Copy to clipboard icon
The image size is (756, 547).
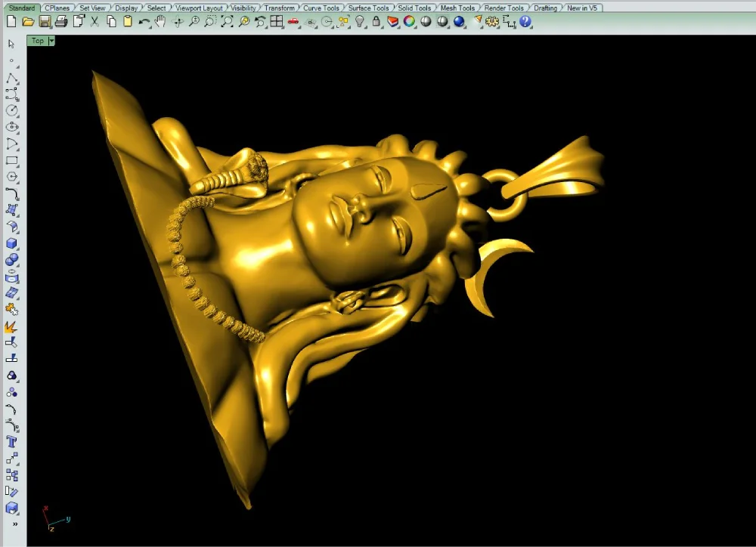[111, 21]
